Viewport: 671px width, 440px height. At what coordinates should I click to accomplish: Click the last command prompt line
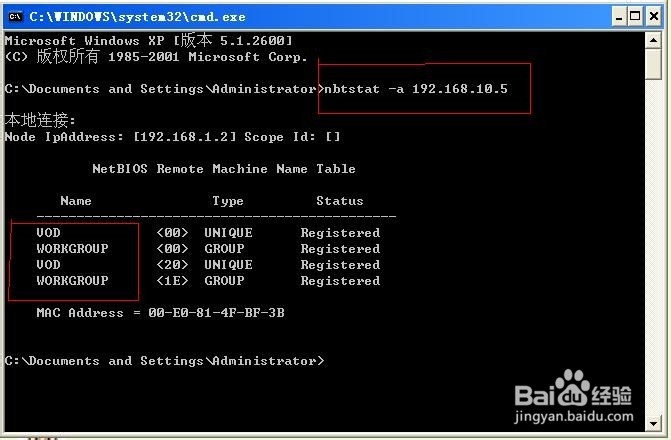[x=164, y=361]
